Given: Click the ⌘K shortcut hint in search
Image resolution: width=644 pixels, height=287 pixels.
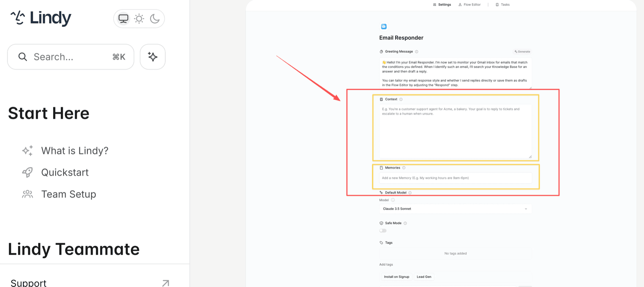Looking at the screenshot, I should point(119,57).
